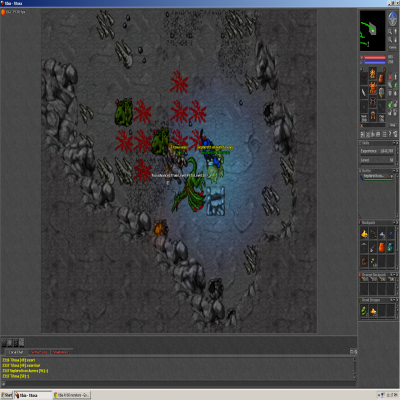Minimize the Dead Dragon panel
The width and height of the screenshot is (400, 400).
pyautogui.click(x=394, y=300)
